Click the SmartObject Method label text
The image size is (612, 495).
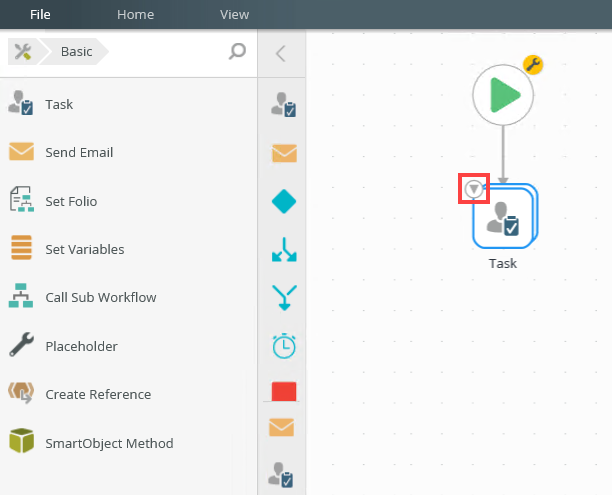[109, 443]
